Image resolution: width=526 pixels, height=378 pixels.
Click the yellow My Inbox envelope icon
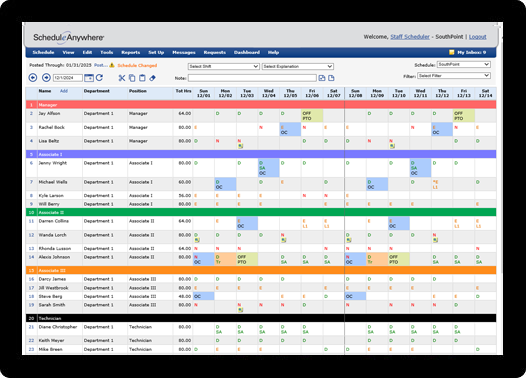(x=452, y=52)
